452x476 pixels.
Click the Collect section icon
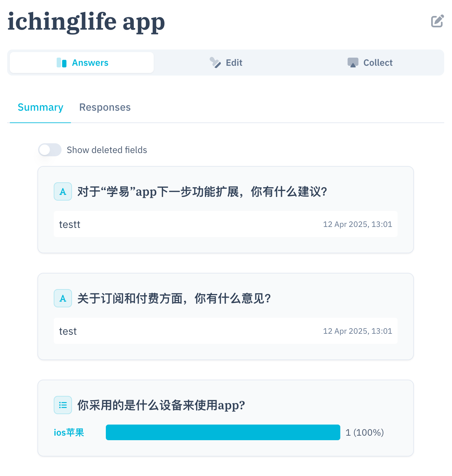click(x=353, y=63)
